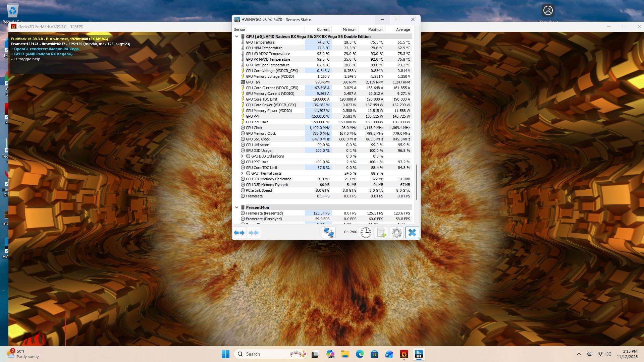This screenshot has height=362, width=644.
Task: Click the Geeks3D FurMark window title text
Action: click(51, 27)
